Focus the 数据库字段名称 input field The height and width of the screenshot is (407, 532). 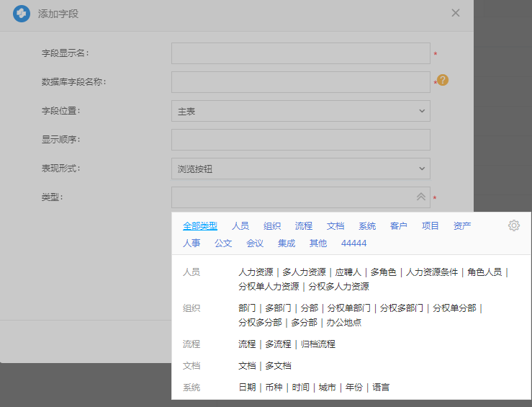pyautogui.click(x=300, y=82)
